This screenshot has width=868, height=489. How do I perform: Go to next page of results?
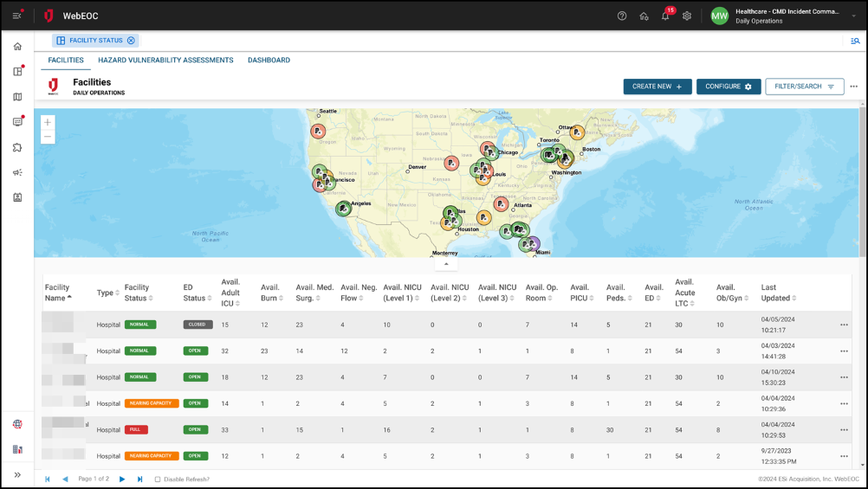(122, 479)
